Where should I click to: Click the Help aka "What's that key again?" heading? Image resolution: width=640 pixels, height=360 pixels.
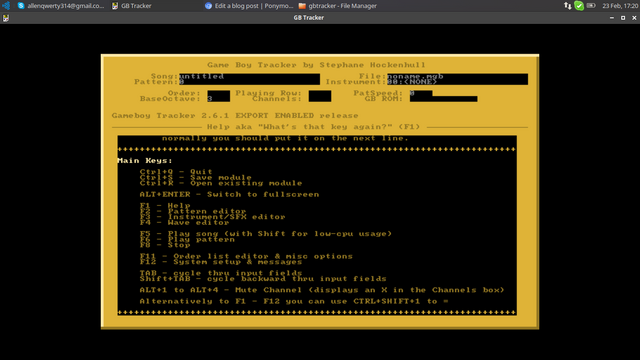(313, 127)
